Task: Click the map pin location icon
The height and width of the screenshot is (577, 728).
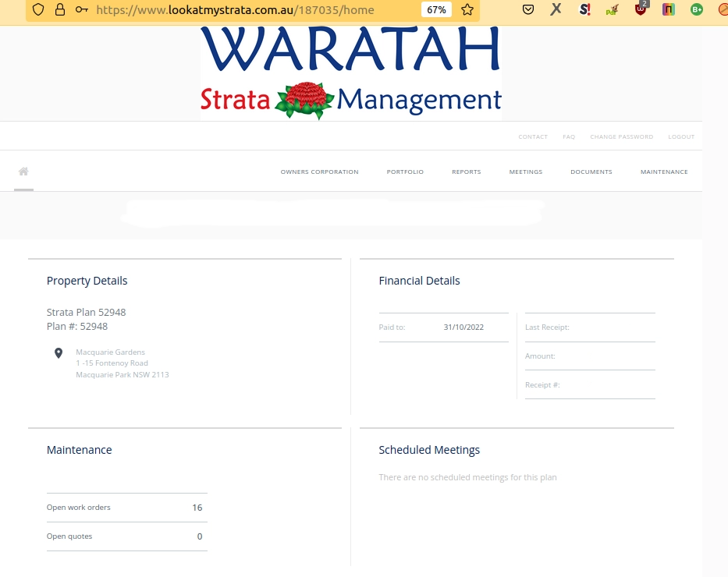Action: click(59, 353)
